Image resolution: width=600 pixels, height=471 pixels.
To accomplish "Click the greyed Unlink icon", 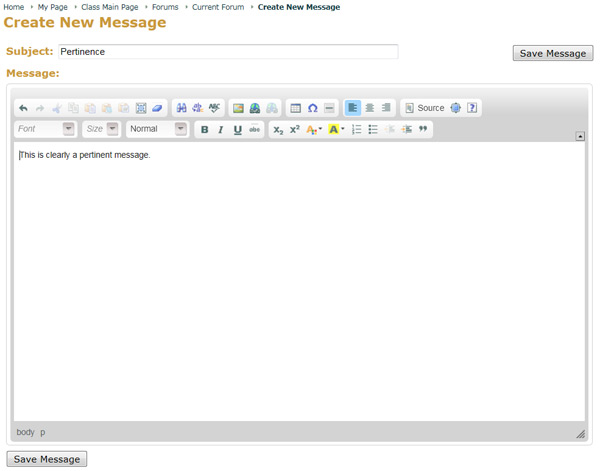I will (272, 108).
